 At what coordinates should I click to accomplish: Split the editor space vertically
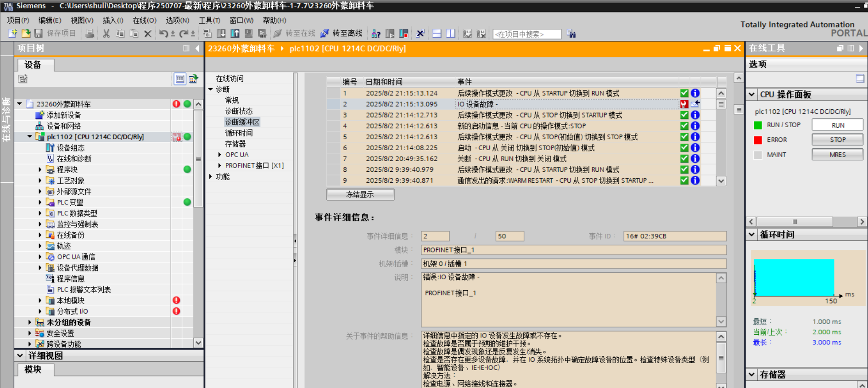451,34
